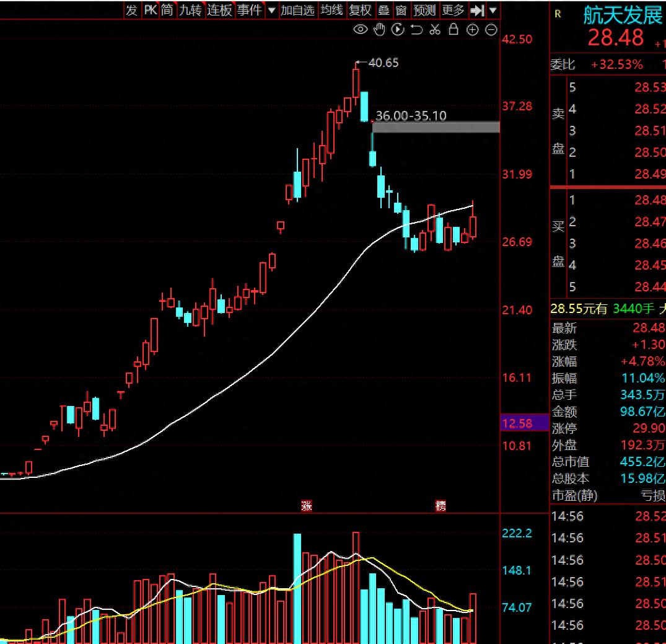Screen dimensions: 666x644
Task: Open the dropdown after the end arrow
Action: [x=493, y=10]
